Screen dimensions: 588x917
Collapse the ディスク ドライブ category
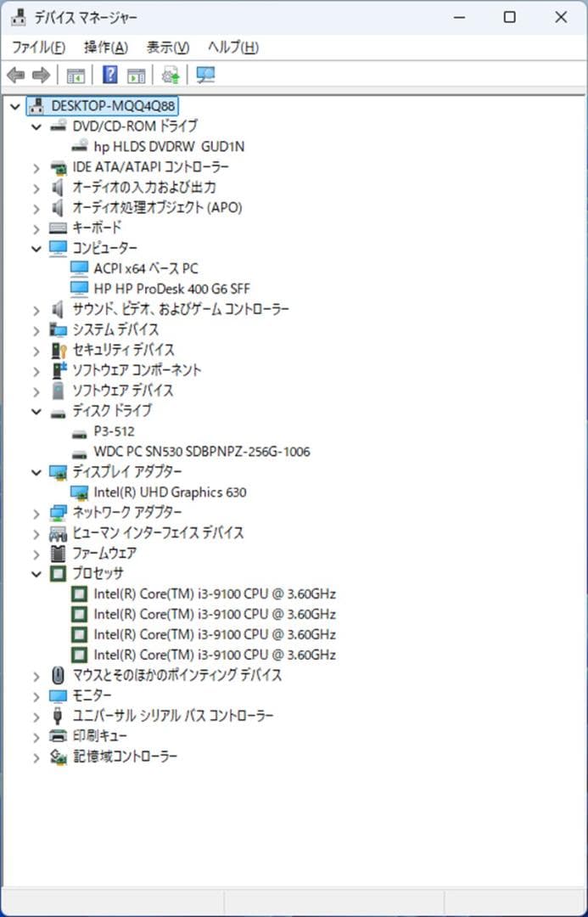pyautogui.click(x=36, y=411)
